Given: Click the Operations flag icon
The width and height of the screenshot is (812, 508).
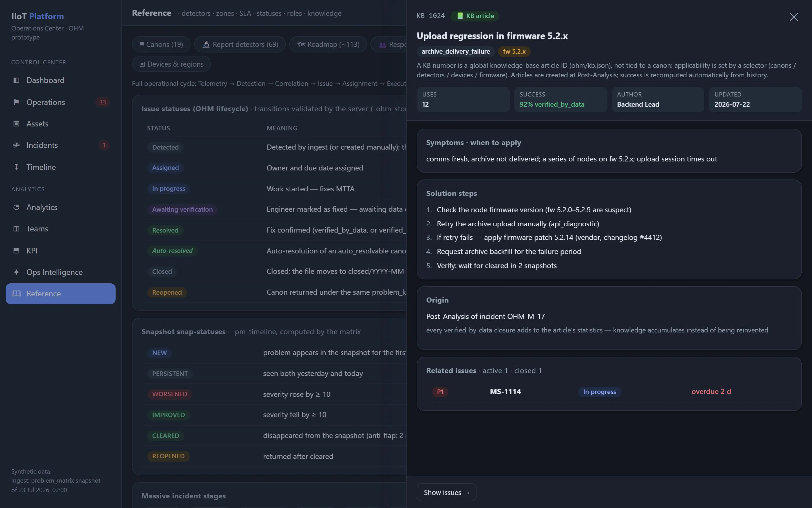Looking at the screenshot, I should point(16,102).
